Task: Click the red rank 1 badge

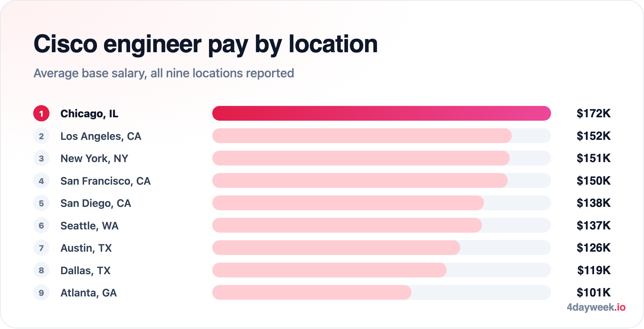Action: pyautogui.click(x=41, y=113)
